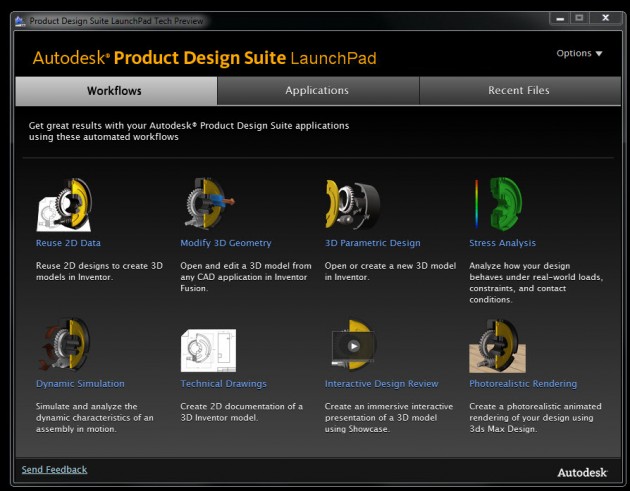Click the LaunchPad app icon in title bar
Image resolution: width=630 pixels, height=491 pixels.
[20, 20]
